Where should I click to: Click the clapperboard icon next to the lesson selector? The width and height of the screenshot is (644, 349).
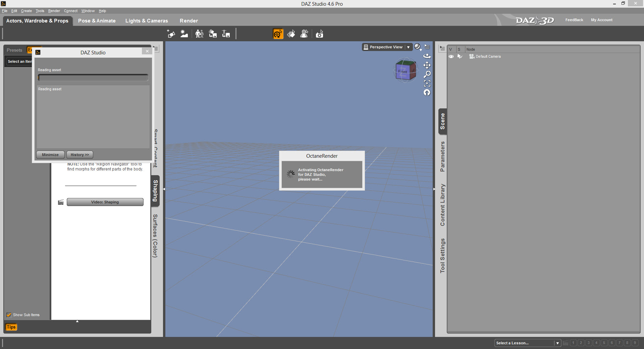(566, 343)
